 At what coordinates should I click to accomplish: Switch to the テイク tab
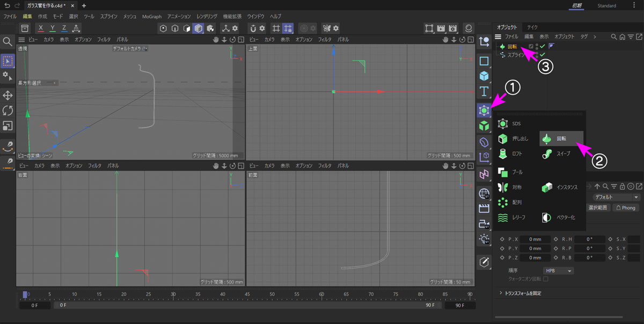click(532, 27)
